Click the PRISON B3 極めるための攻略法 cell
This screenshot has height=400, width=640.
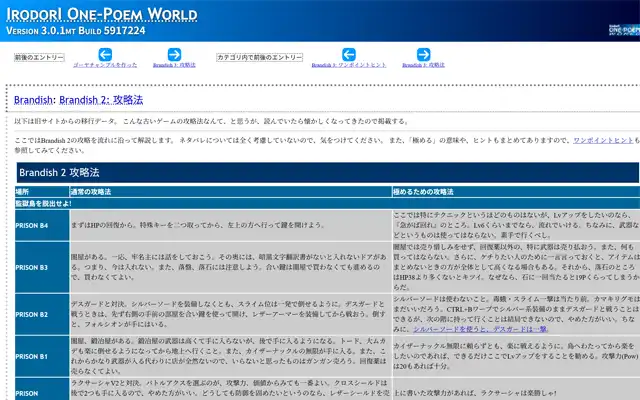pos(516,267)
